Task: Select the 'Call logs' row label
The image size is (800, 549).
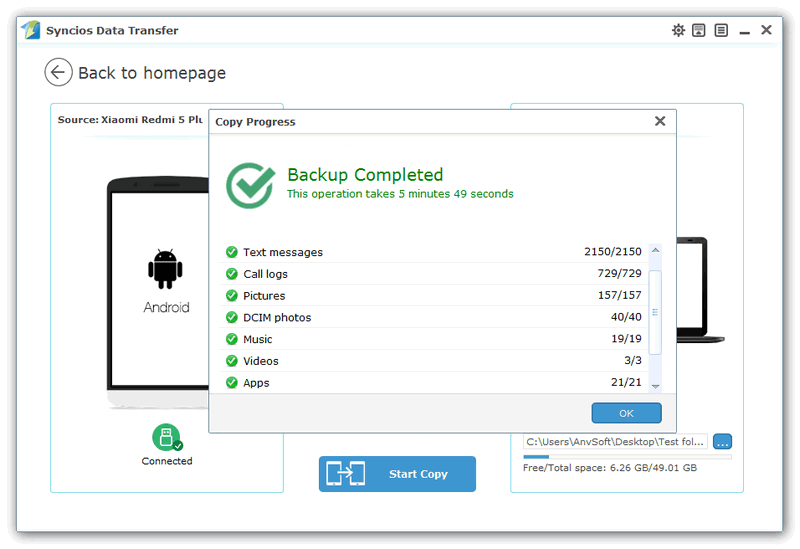Action: point(265,274)
